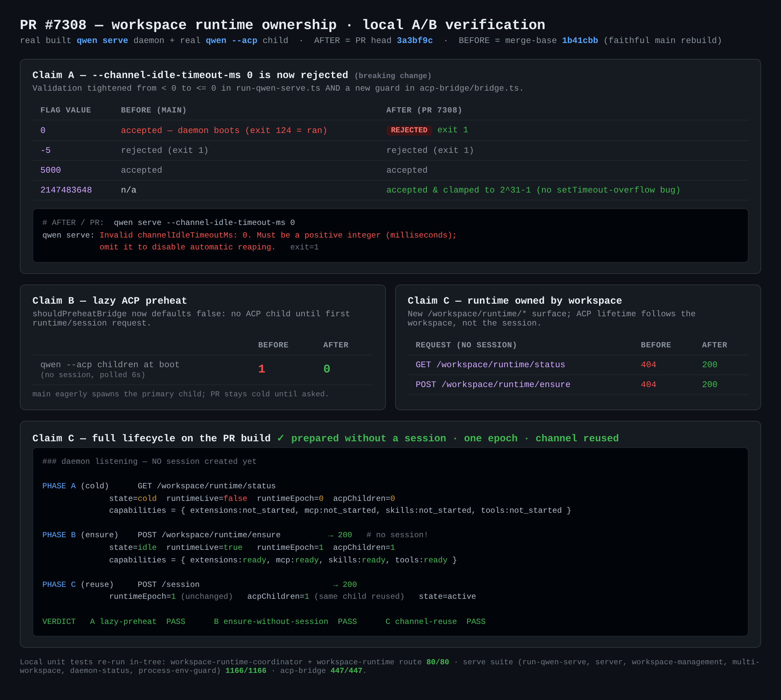Click the 'C channel-reuse PASS' verdict
The width and height of the screenshot is (781, 700).
click(x=436, y=622)
